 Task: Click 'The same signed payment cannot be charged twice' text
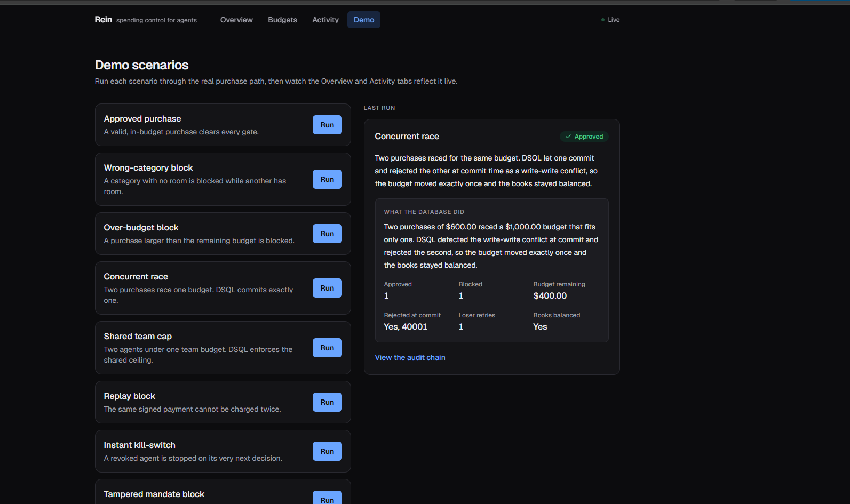(x=192, y=409)
